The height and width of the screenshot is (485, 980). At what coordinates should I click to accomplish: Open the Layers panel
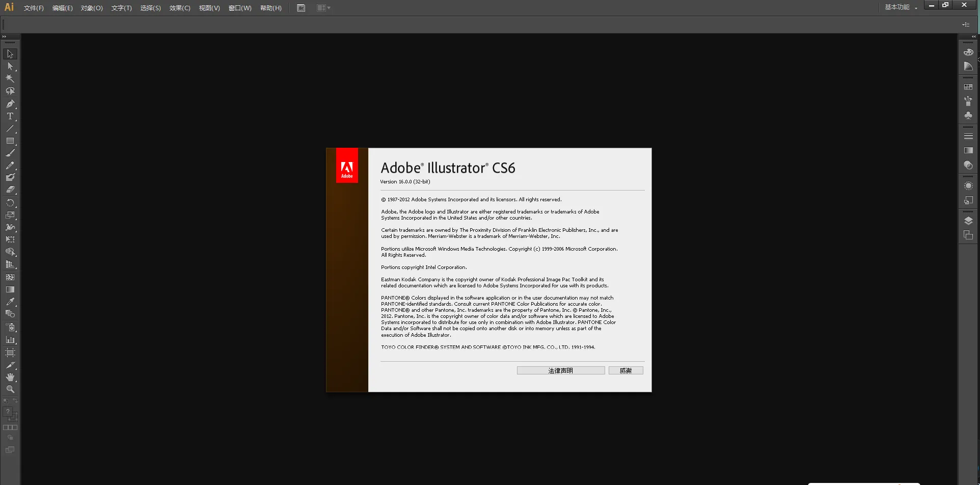(968, 221)
